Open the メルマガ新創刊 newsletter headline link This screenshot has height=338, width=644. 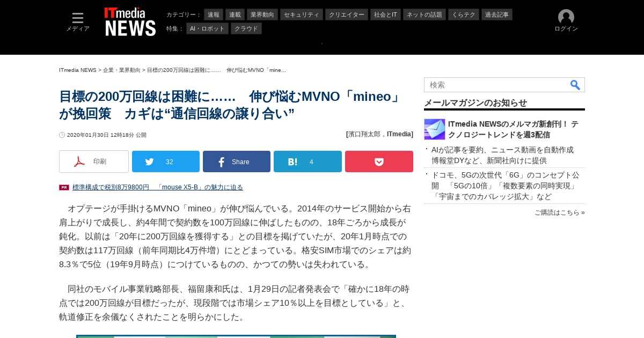click(513, 129)
